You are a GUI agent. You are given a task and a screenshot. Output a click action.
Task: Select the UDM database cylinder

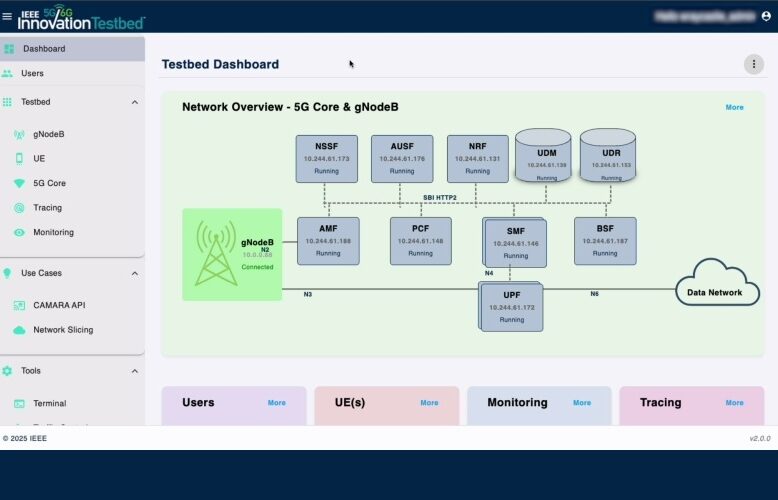543,155
